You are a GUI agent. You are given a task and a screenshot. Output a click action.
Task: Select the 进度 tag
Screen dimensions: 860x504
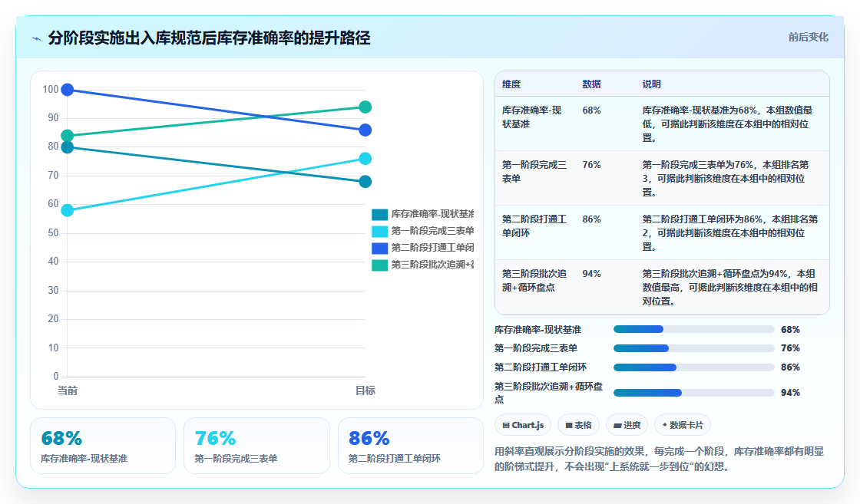pyautogui.click(x=627, y=425)
